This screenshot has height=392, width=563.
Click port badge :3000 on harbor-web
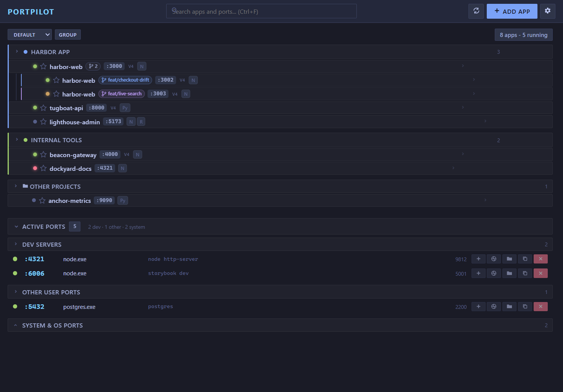114,66
